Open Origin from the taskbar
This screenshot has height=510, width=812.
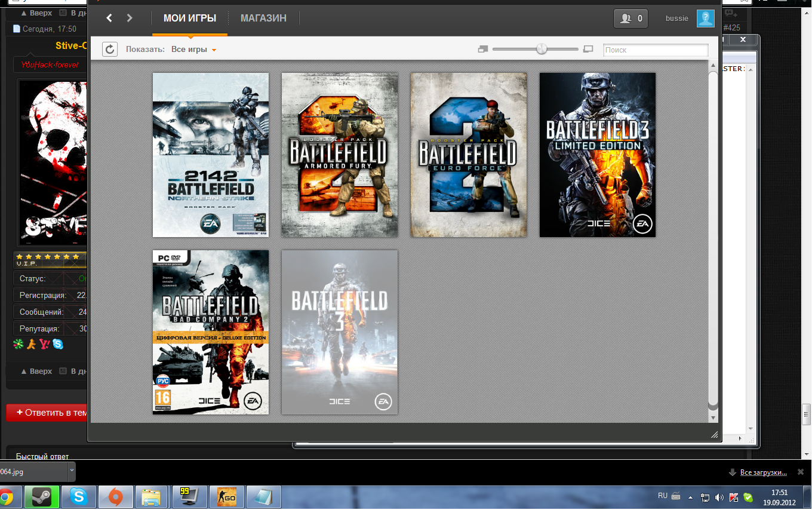115,497
